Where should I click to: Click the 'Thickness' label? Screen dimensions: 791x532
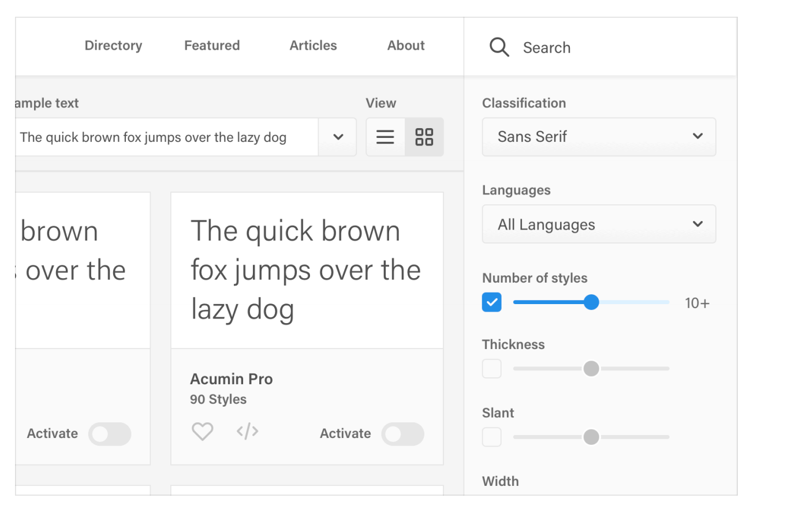click(x=513, y=344)
